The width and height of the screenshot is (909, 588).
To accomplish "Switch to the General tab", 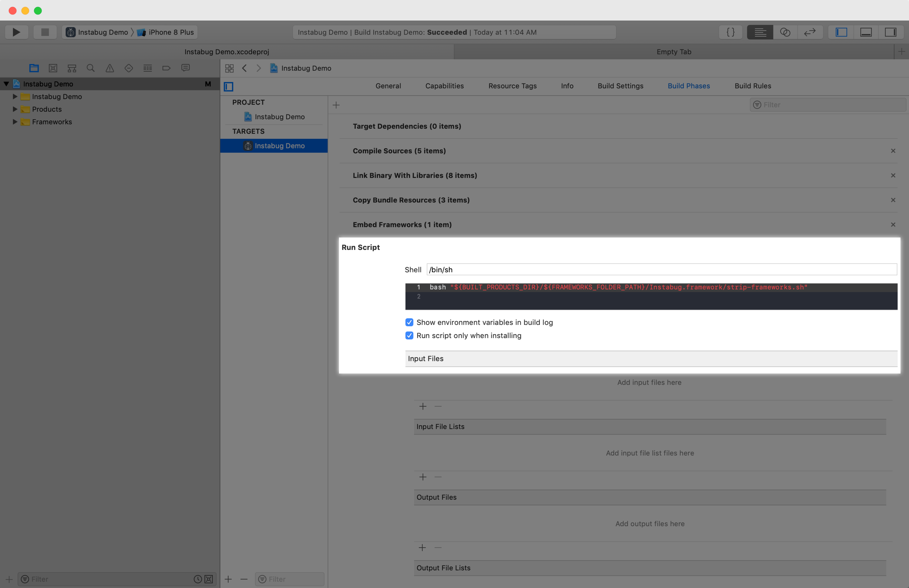I will tap(388, 86).
